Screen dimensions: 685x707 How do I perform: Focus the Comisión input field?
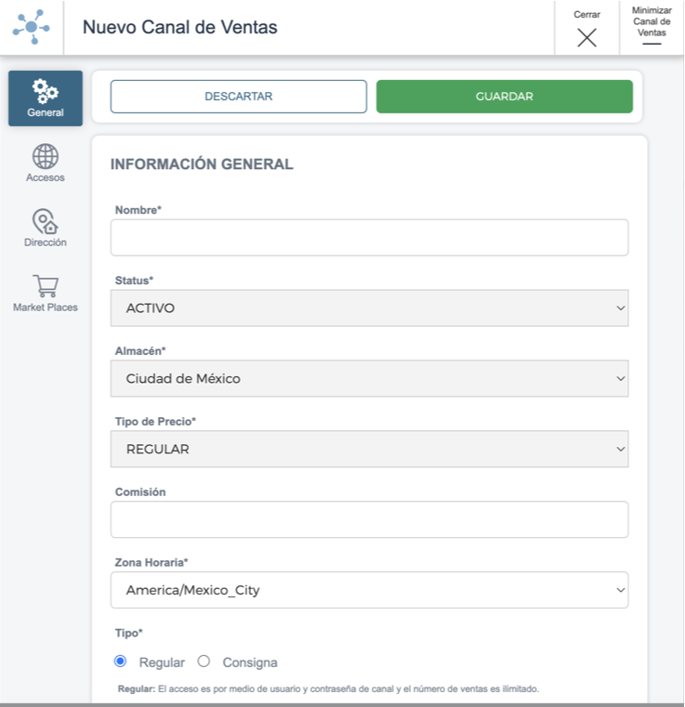[x=369, y=519]
